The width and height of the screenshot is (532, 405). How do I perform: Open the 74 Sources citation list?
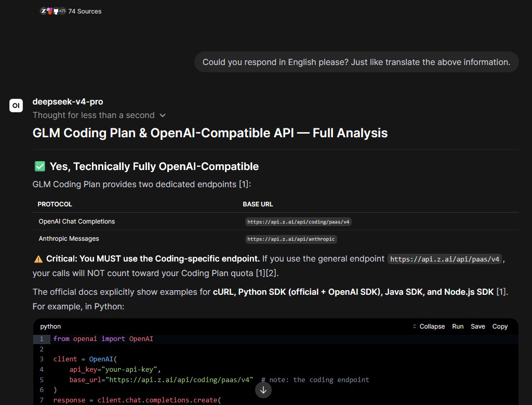tap(71, 11)
